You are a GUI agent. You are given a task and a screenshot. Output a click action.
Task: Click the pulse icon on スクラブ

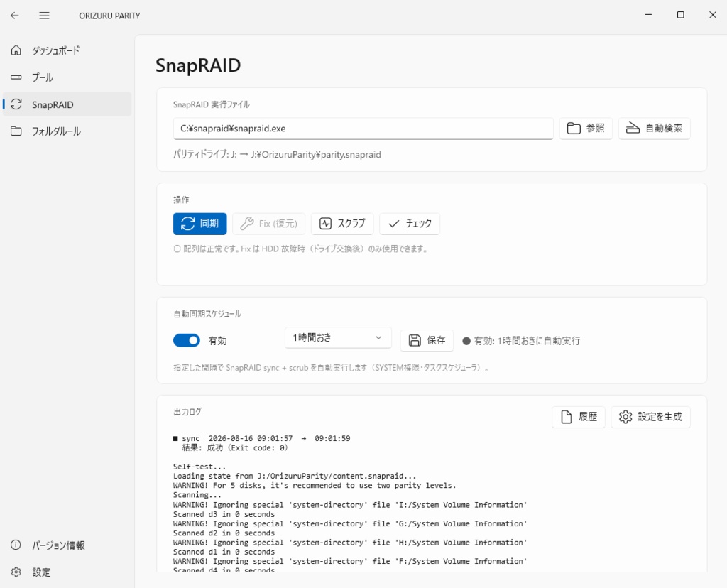[x=325, y=224]
